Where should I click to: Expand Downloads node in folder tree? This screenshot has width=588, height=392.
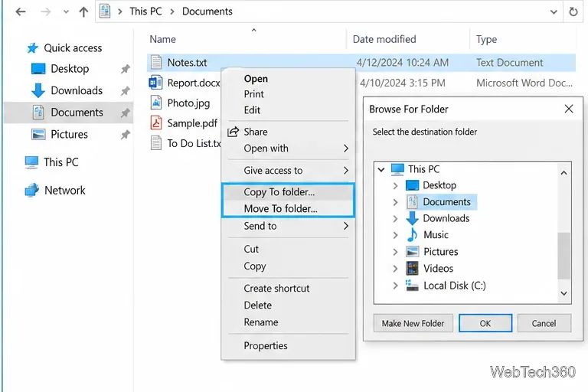[x=395, y=219]
